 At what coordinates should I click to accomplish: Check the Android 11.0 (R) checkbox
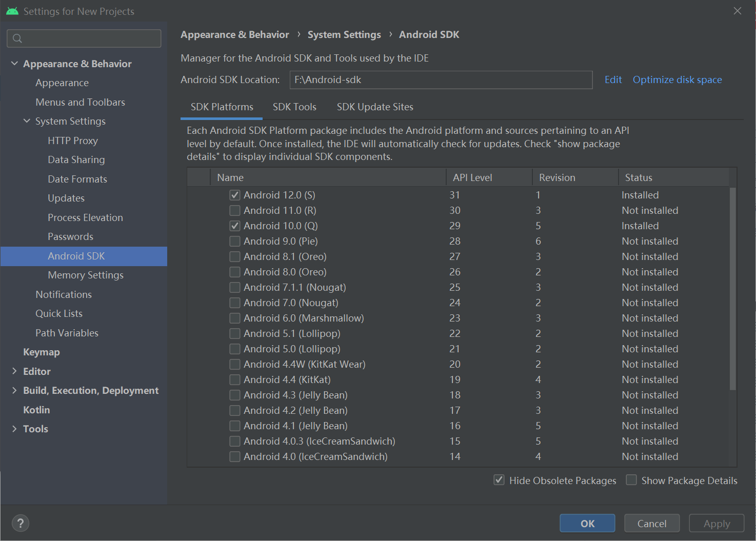(x=235, y=210)
